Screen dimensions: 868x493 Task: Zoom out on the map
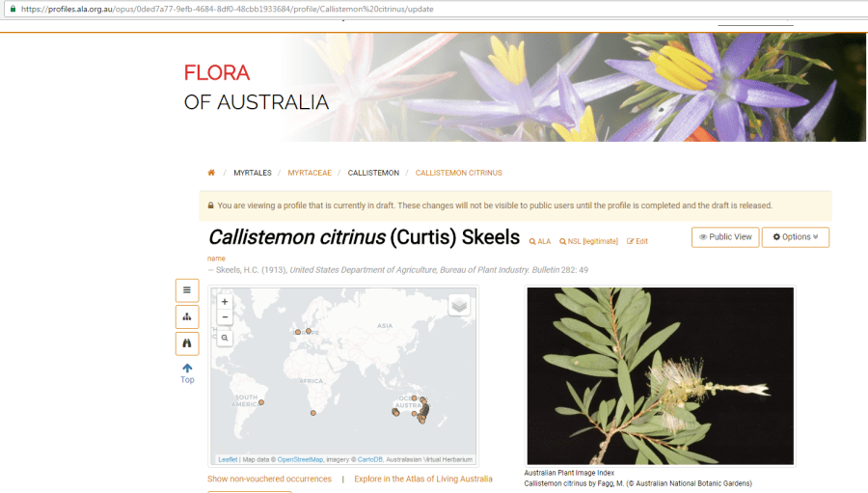tap(225, 317)
